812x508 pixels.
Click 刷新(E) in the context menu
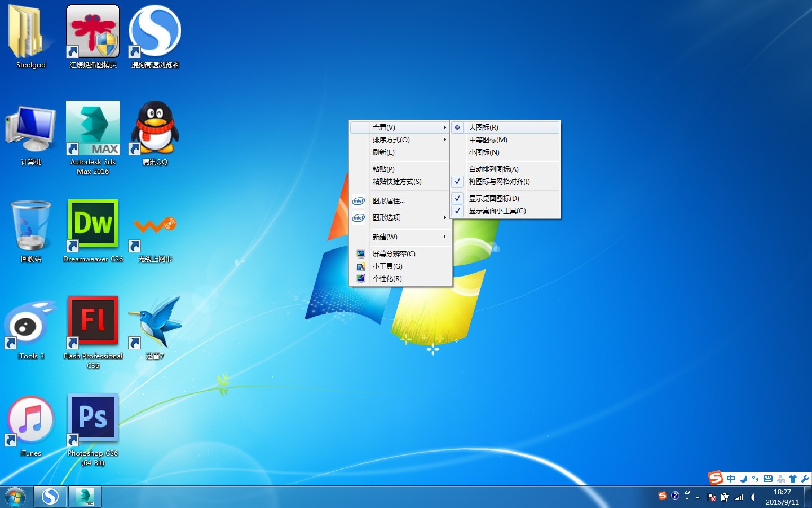pos(382,152)
